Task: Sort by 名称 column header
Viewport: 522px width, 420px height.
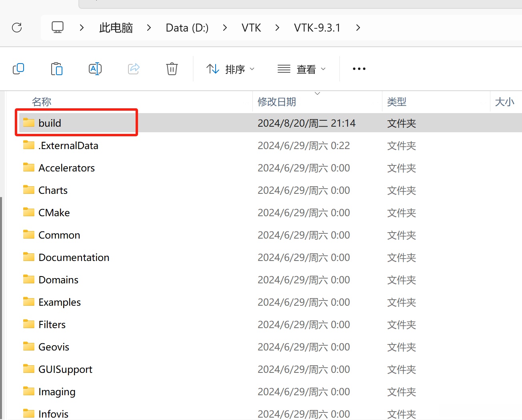Action: (42, 102)
